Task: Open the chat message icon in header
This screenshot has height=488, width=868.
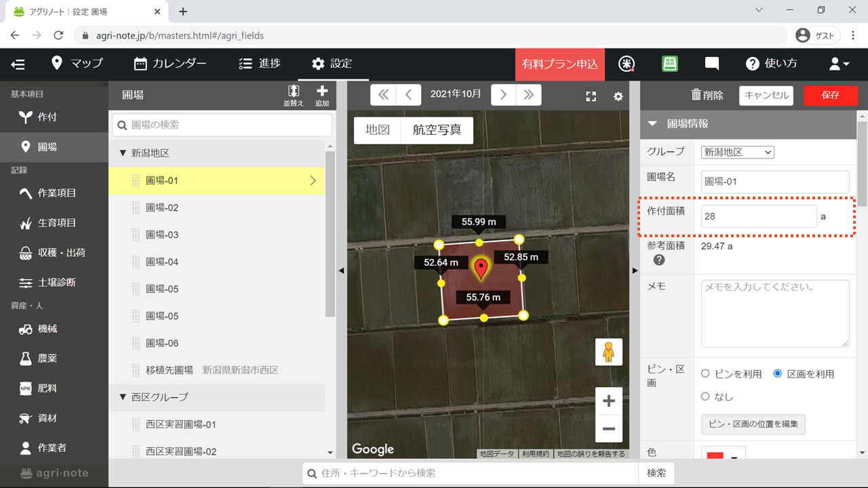Action: click(x=711, y=64)
